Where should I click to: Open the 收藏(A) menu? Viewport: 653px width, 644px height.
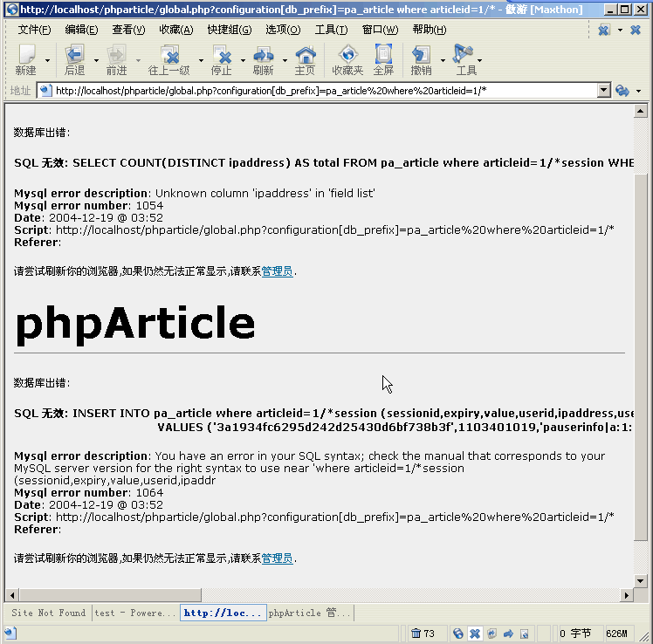click(x=176, y=30)
